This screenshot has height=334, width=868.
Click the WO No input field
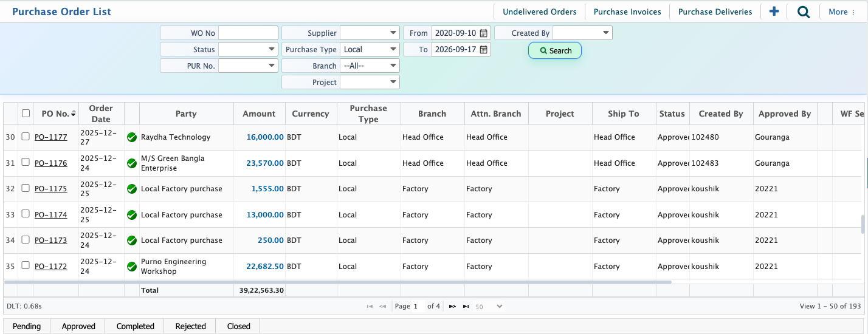tap(248, 33)
